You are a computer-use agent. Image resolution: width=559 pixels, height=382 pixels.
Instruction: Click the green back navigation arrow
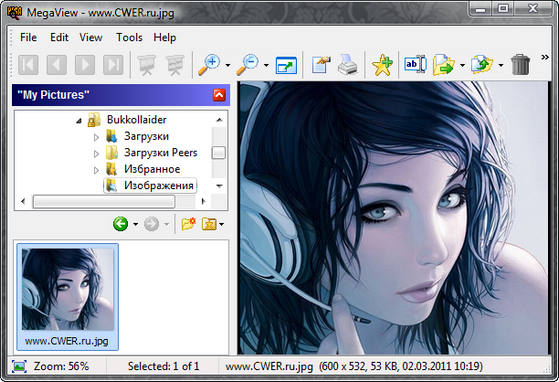pos(120,224)
